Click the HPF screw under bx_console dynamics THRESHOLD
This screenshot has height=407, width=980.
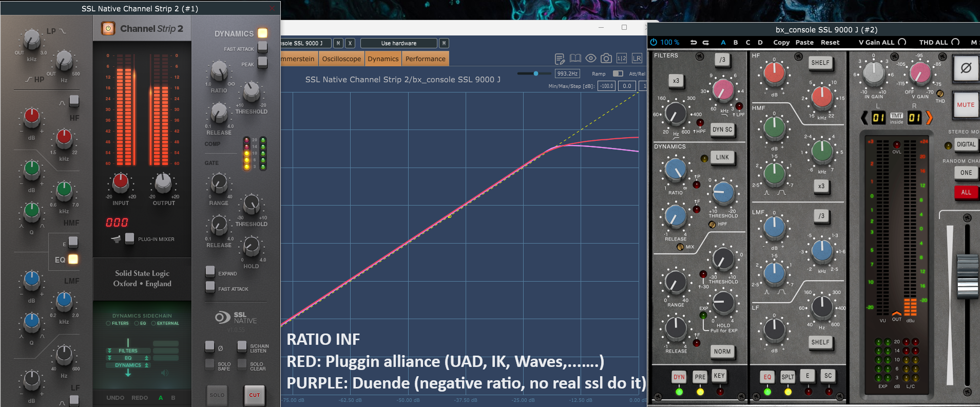[x=712, y=224]
